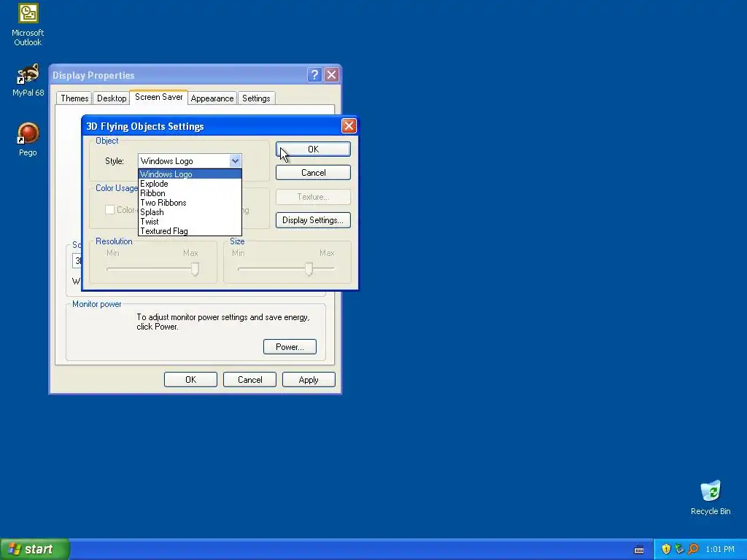Click the magnifier tray icon near clock
This screenshot has width=747, height=560.
(693, 549)
